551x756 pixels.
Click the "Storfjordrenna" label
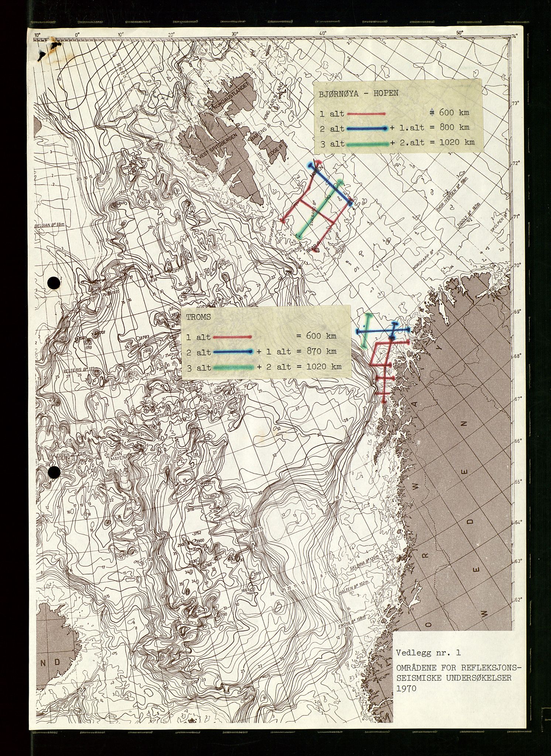pyautogui.click(x=272, y=231)
